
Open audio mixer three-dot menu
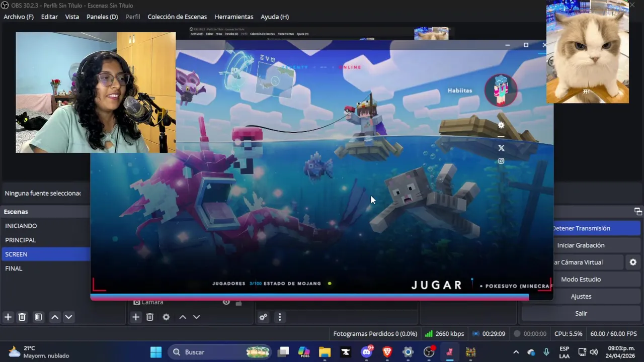point(280,317)
